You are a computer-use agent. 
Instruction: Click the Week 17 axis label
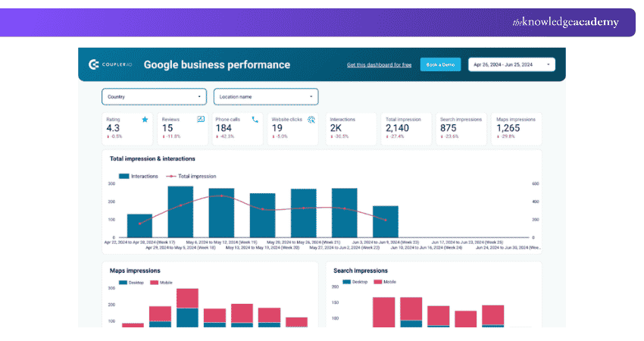pyautogui.click(x=139, y=242)
